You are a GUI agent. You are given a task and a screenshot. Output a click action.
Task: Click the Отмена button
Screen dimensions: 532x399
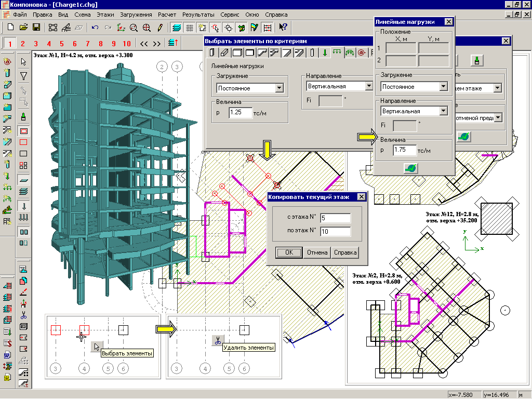[x=317, y=252]
